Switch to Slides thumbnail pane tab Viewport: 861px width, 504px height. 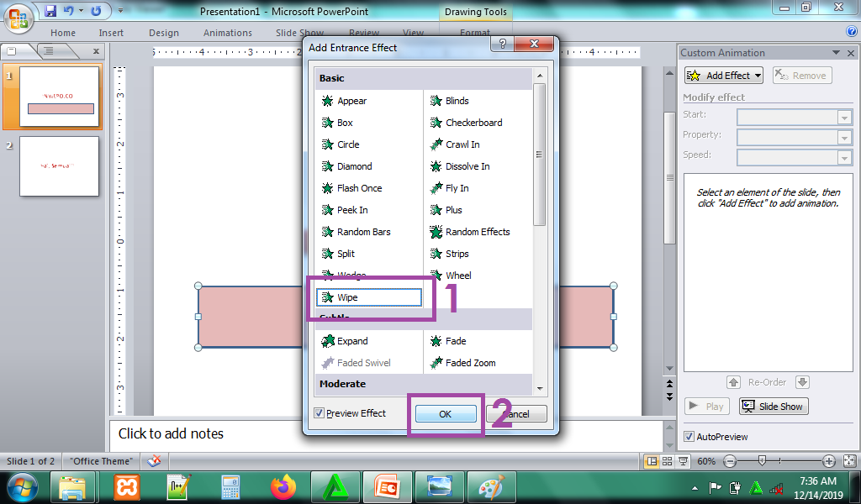coord(12,51)
